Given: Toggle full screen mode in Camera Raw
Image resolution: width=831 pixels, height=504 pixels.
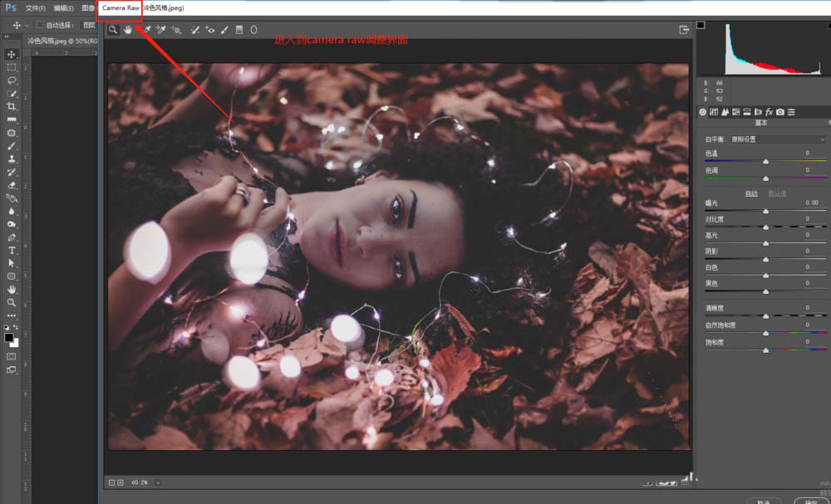Looking at the screenshot, I should [x=684, y=28].
